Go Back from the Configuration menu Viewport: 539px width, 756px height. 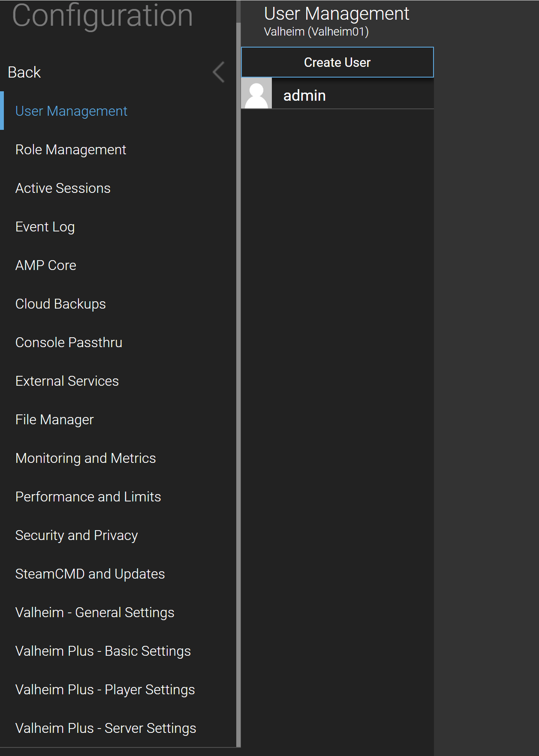tap(24, 72)
